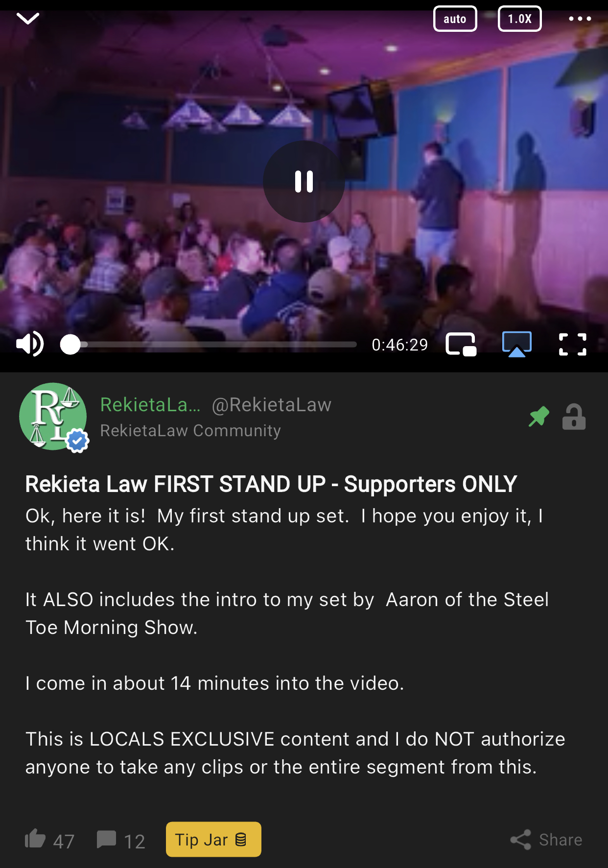Viewport: 608px width, 868px height.
Task: Click the supporters-only lock icon
Action: [x=574, y=417]
